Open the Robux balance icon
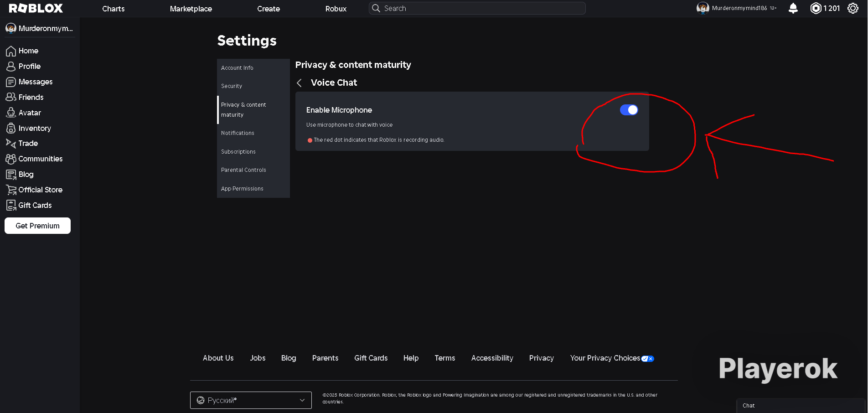 (816, 8)
